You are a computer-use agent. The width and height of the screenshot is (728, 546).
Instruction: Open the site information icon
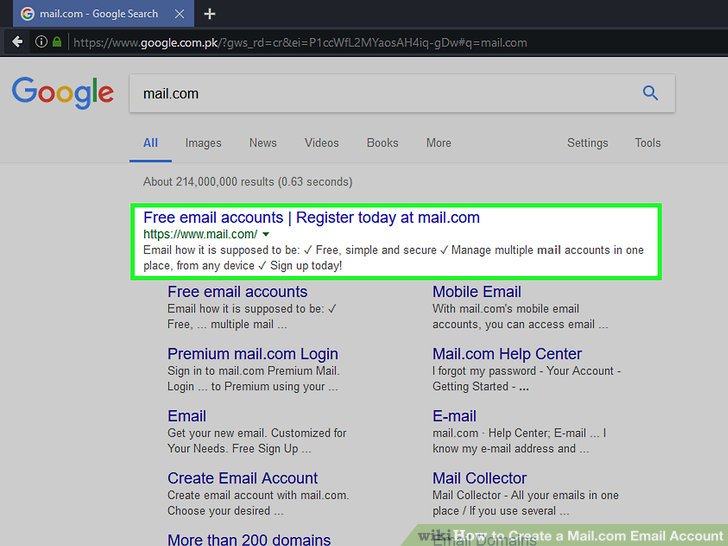pyautogui.click(x=41, y=42)
